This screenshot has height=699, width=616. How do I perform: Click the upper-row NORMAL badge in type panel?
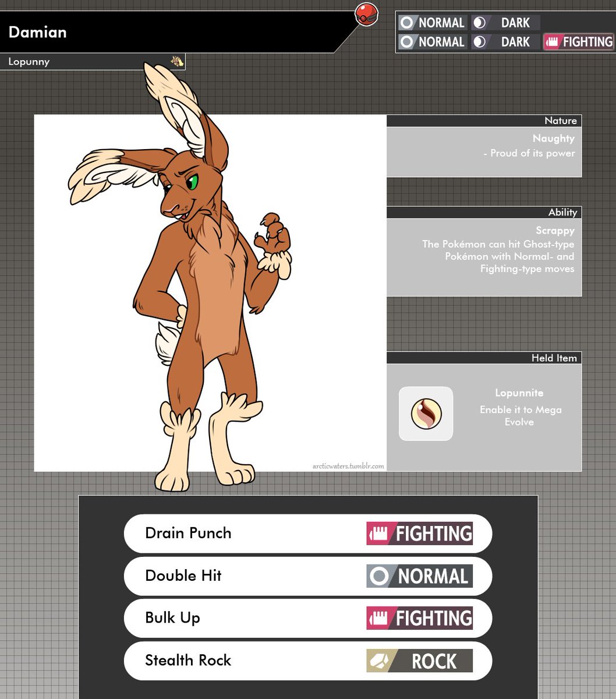[433, 23]
